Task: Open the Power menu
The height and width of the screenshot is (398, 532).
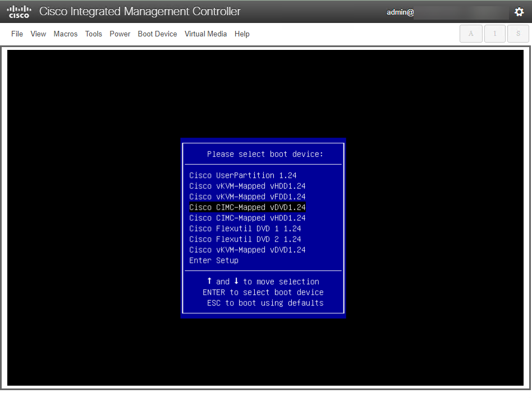Action: [120, 34]
